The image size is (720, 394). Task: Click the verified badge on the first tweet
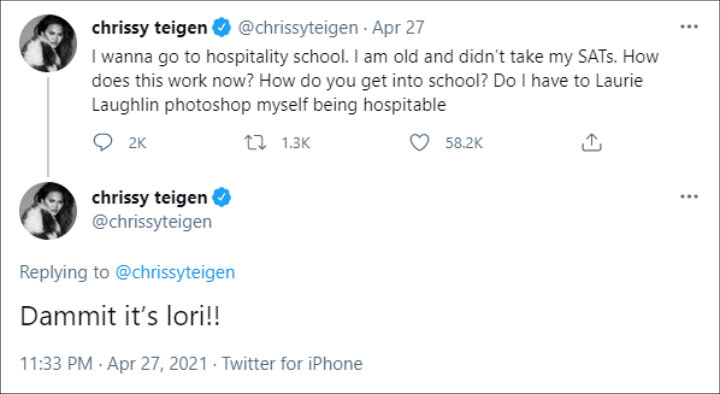click(221, 28)
